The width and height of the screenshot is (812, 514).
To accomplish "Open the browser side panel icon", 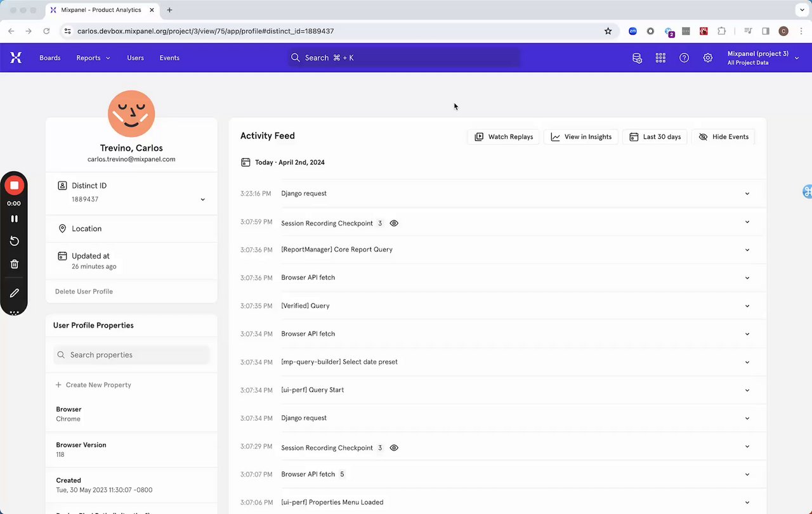I will pyautogui.click(x=766, y=31).
